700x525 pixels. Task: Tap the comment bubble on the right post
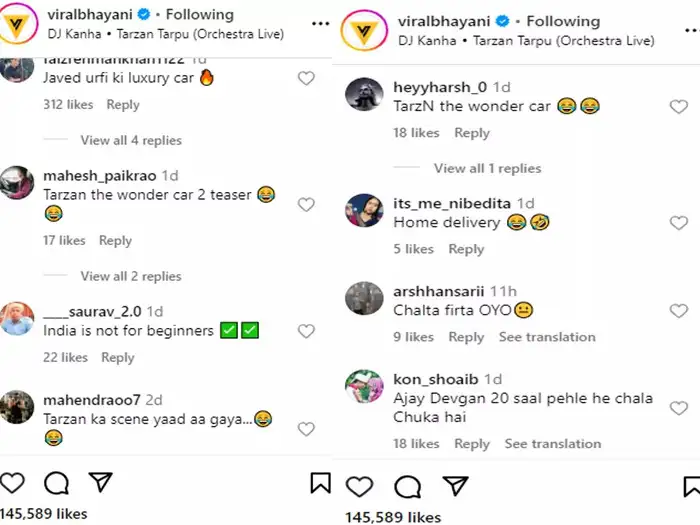(407, 486)
